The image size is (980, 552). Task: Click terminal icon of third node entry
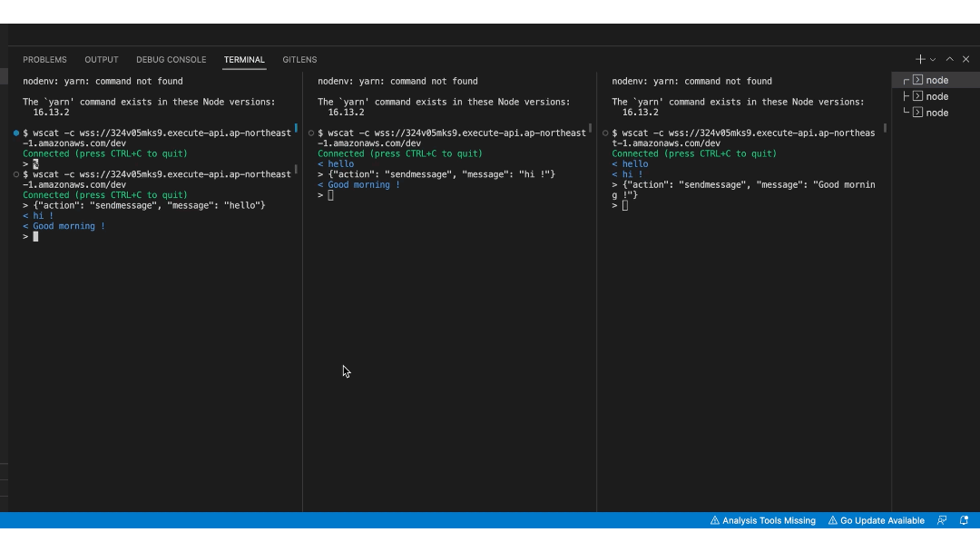pos(917,113)
